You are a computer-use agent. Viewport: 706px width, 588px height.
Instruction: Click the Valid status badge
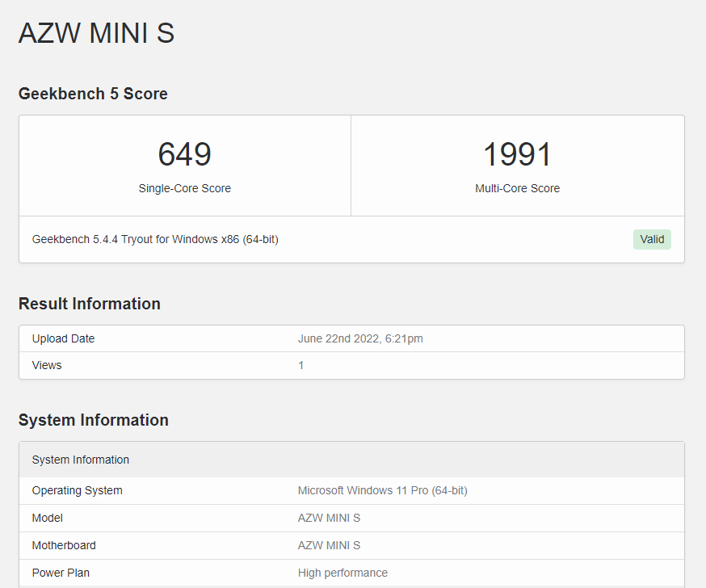[x=652, y=239]
